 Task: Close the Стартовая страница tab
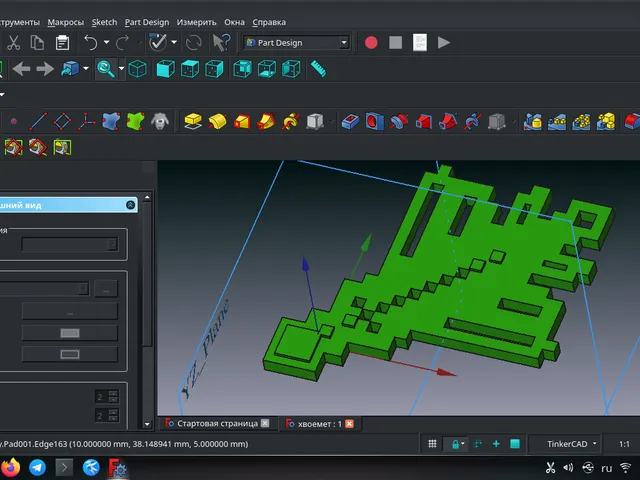pyautogui.click(x=265, y=423)
